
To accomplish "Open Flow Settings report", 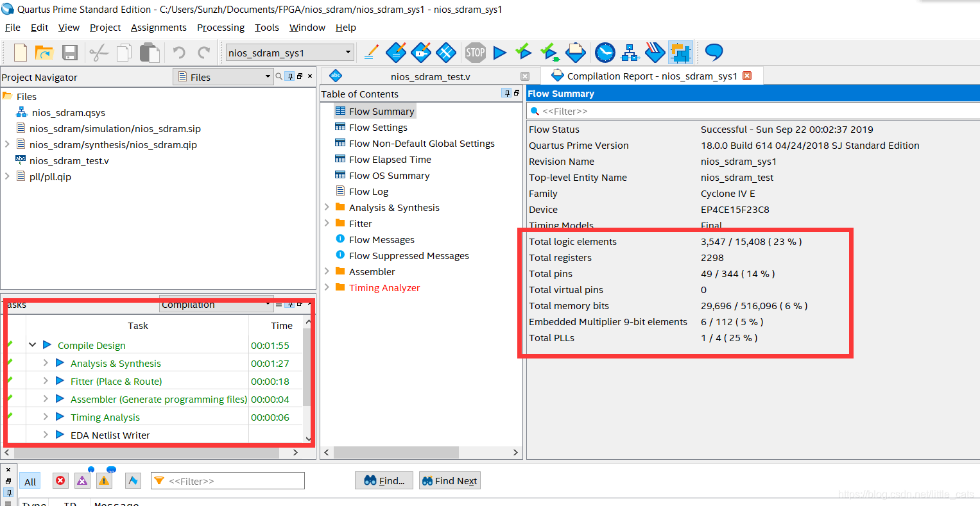I will [x=378, y=127].
